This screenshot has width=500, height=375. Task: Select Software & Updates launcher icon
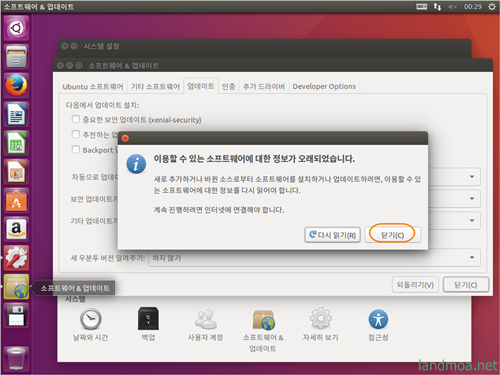coord(16,287)
